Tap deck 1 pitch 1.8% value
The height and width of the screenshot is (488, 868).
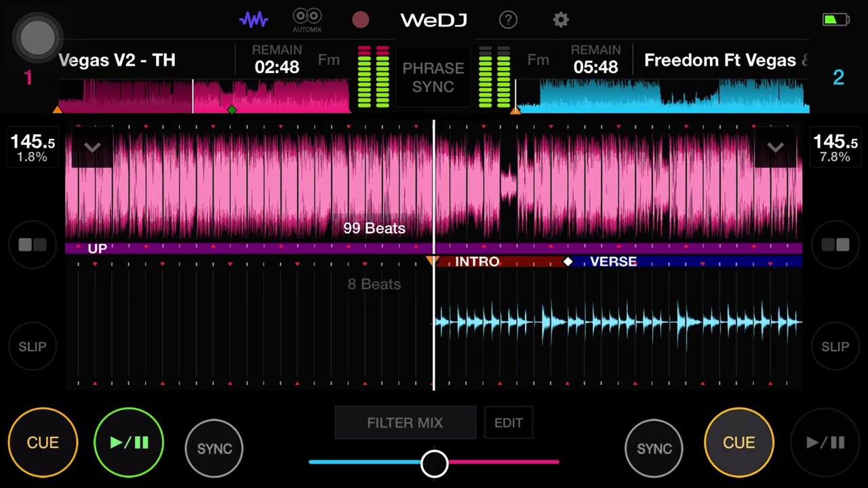coord(33,157)
